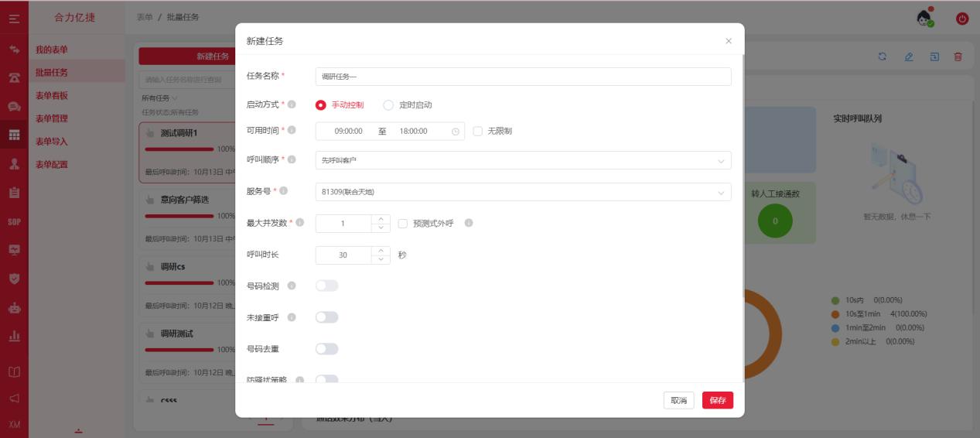
Task: Open the phone icon in left sidebar
Action: 14,77
